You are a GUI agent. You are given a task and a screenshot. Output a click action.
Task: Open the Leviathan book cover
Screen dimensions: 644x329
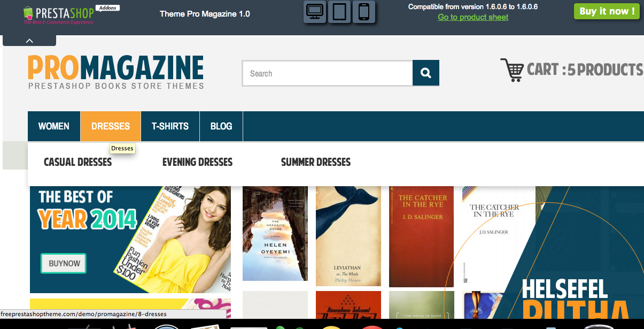click(x=348, y=236)
